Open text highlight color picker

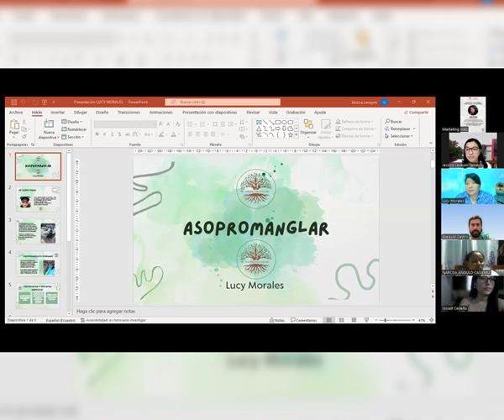161,134
